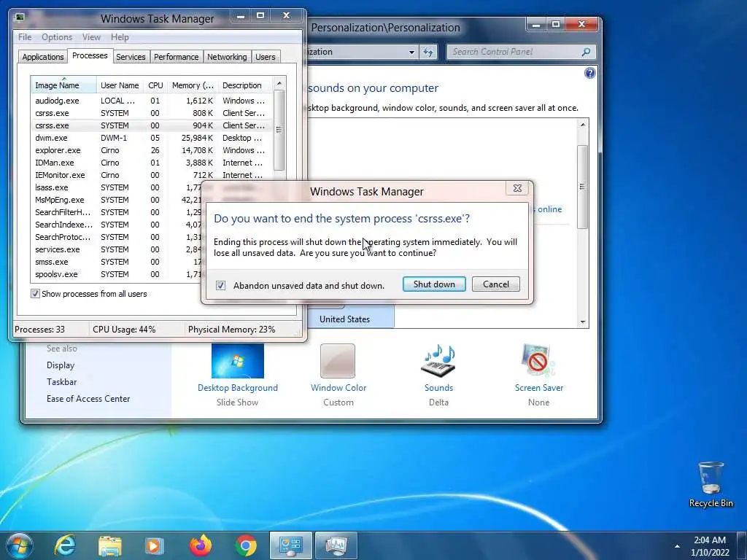Select the highlighted csrss.exe 904 K row

point(152,125)
